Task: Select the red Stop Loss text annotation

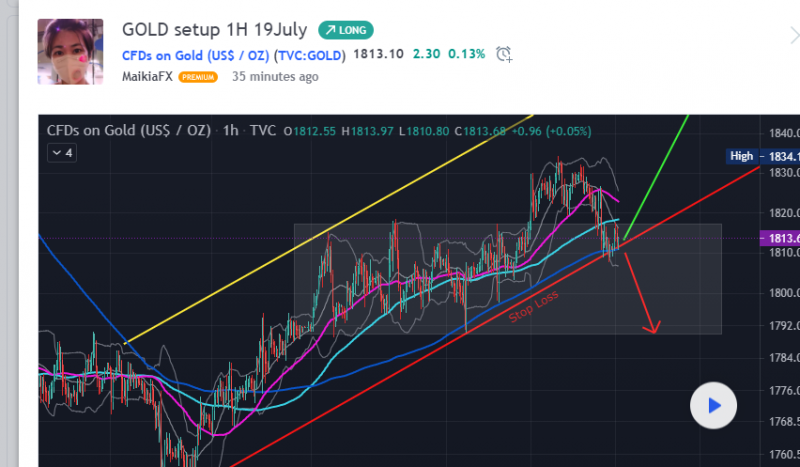Action: tap(534, 307)
